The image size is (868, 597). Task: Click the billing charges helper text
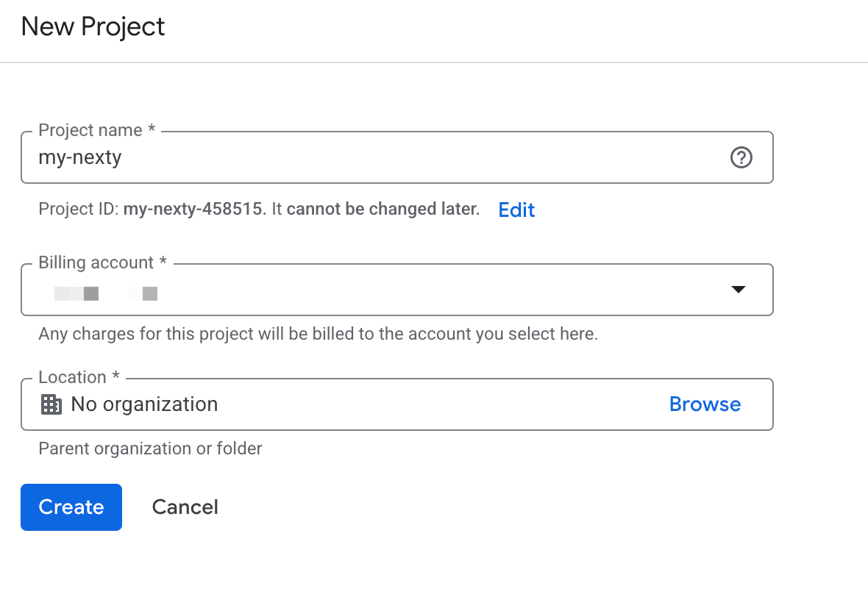pyautogui.click(x=319, y=334)
